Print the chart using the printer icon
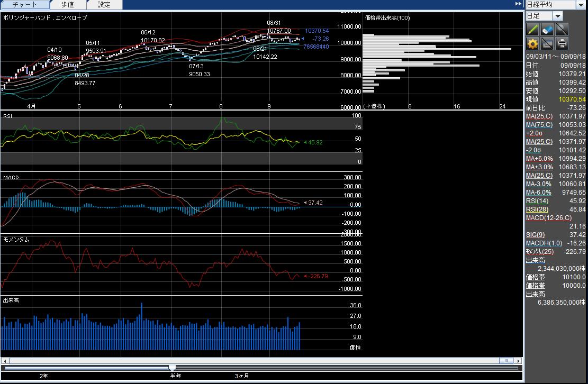588x384 pixels. pos(562,43)
